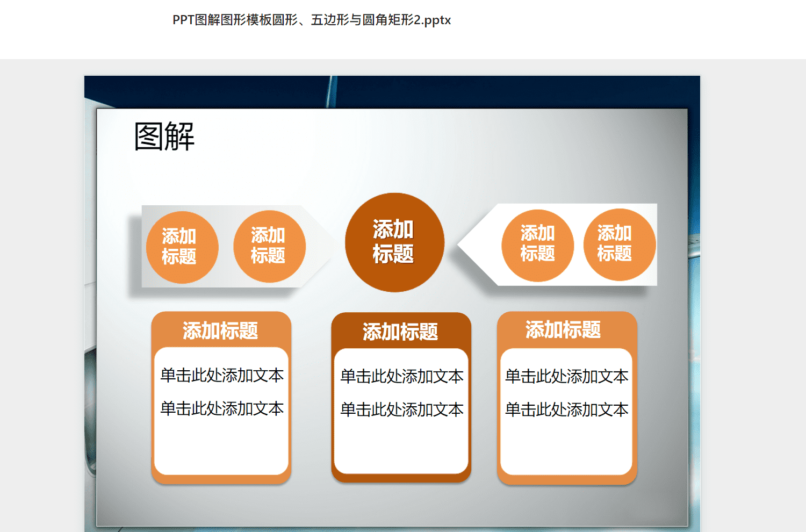The image size is (806, 532).
Task: Click the orange circle nearest the right arrow's tip
Action: coord(537,246)
